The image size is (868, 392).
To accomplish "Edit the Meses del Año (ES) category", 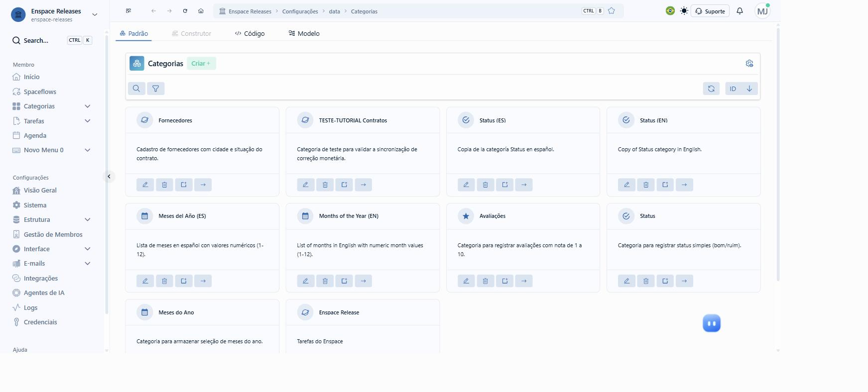I will pos(145,281).
